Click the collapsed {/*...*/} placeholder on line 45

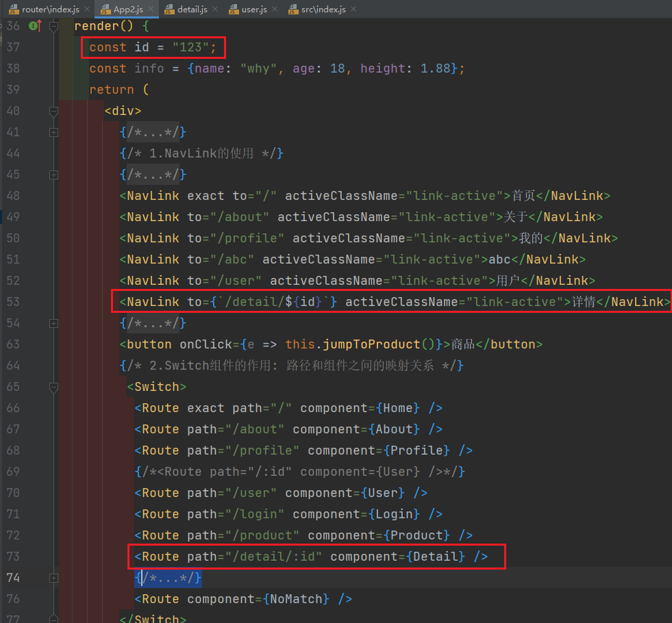(153, 175)
